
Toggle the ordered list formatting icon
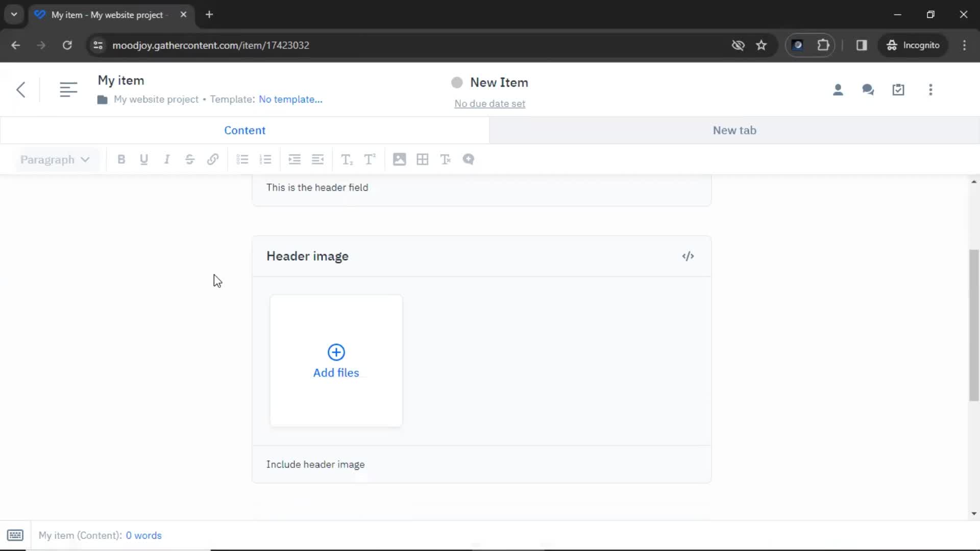tap(266, 160)
